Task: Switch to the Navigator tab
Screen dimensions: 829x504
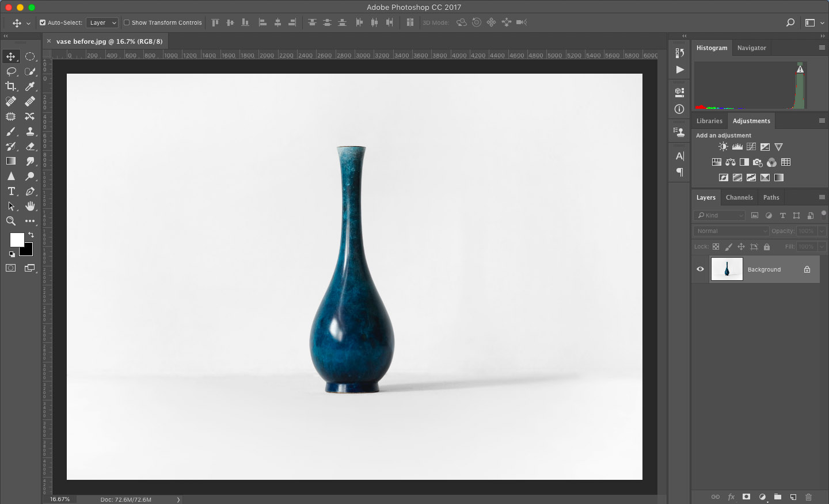Action: (751, 48)
